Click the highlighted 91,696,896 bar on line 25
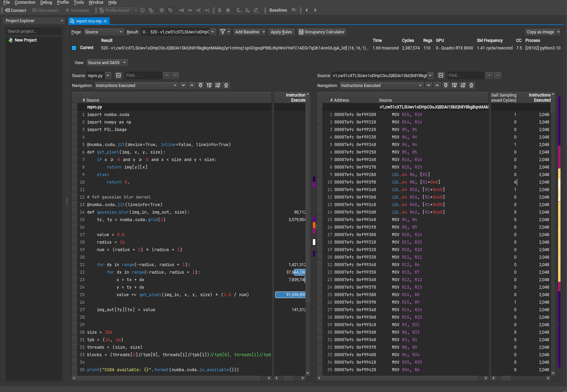The width and height of the screenshot is (567, 392). point(290,295)
